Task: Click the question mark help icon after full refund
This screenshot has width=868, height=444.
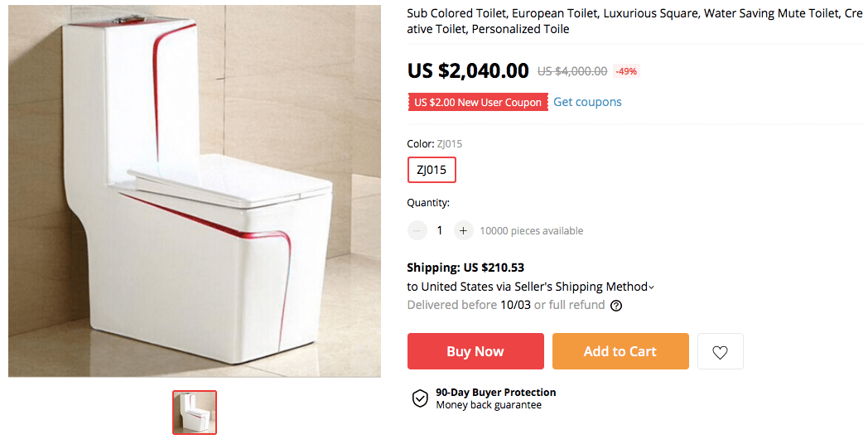Action: pyautogui.click(x=616, y=305)
